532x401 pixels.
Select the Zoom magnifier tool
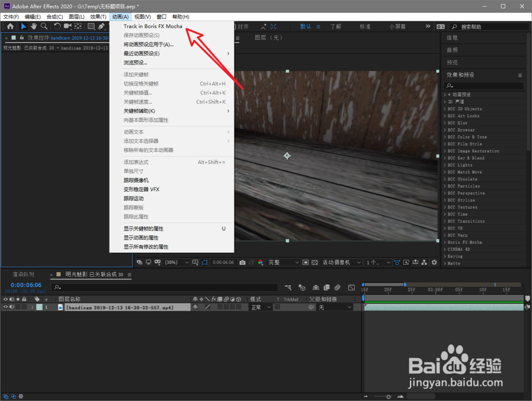pyautogui.click(x=44, y=26)
